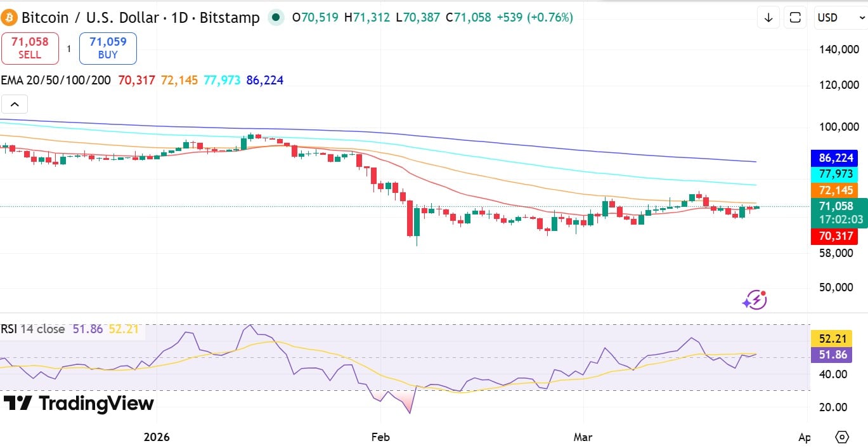Click the green market status dot
This screenshot has width=868, height=448.
click(x=276, y=18)
